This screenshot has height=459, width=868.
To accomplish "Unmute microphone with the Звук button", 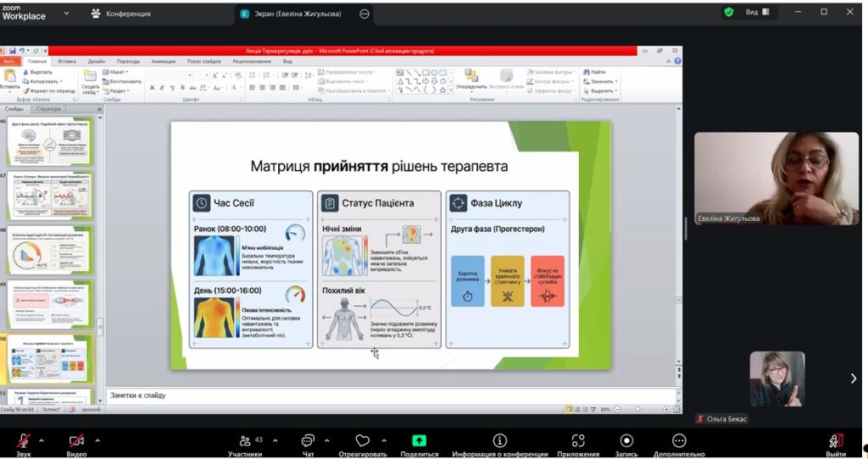I will [23, 441].
